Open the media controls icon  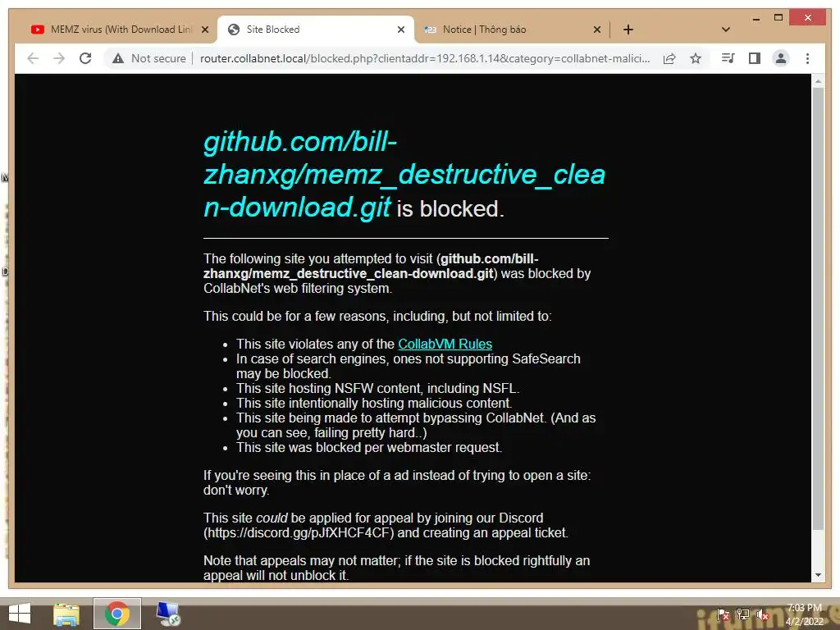pyautogui.click(x=728, y=58)
